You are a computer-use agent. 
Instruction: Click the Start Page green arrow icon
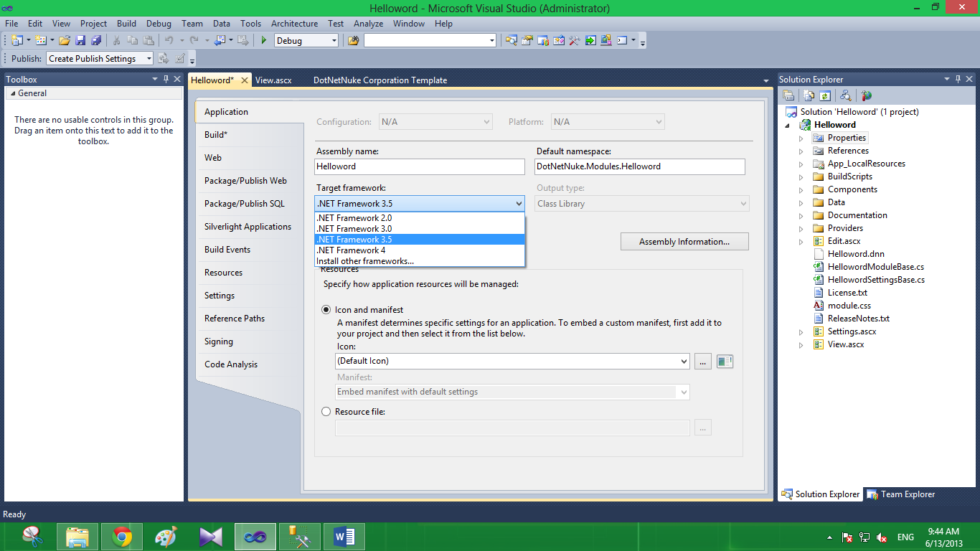590,40
